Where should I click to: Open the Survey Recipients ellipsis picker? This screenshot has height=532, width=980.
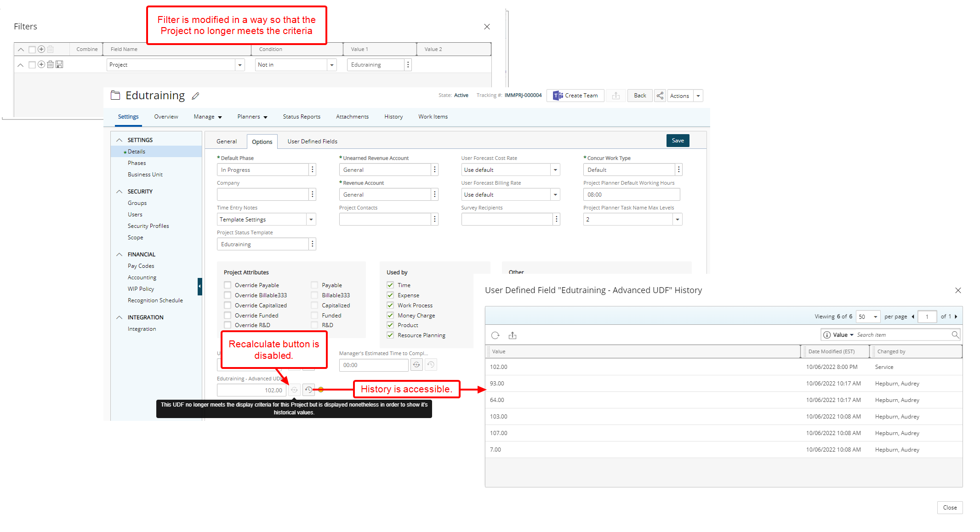tap(557, 219)
